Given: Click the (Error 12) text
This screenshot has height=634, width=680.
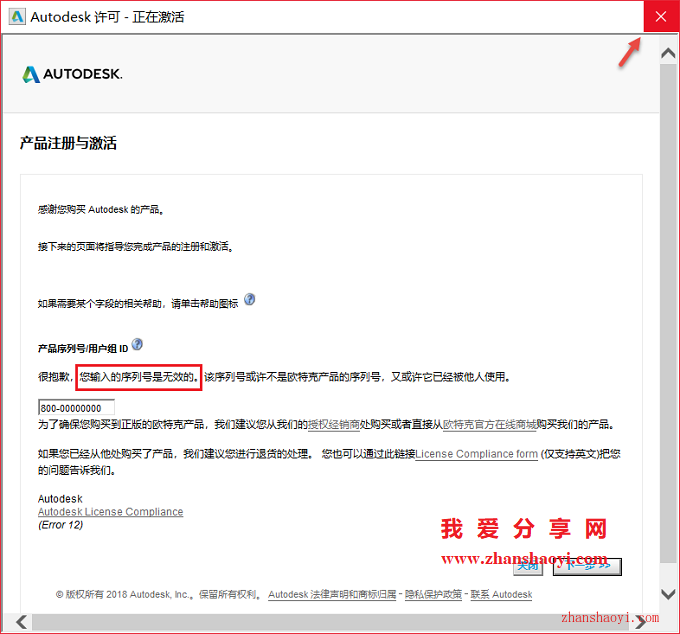Looking at the screenshot, I should (60, 525).
